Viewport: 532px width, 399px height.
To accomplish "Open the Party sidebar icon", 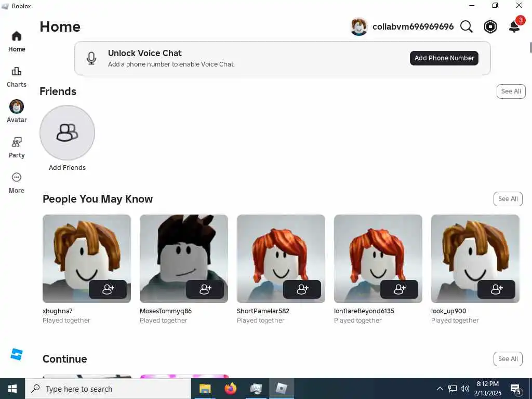I will coord(16,142).
